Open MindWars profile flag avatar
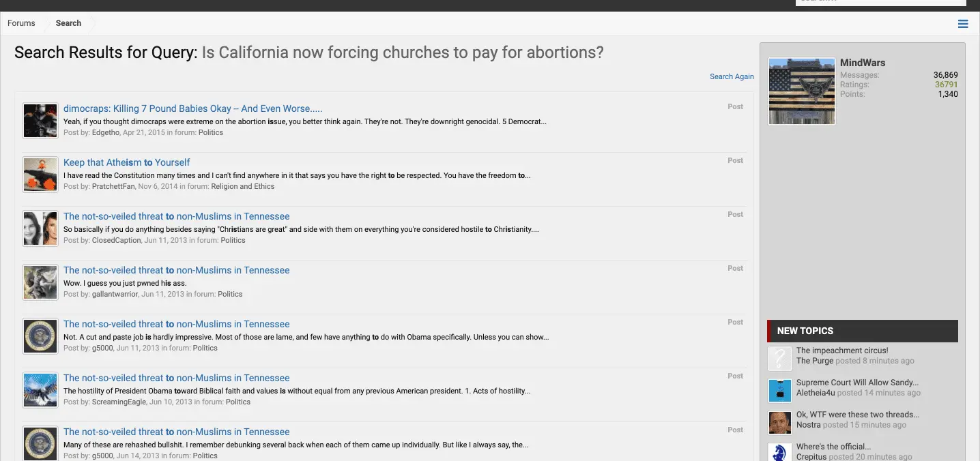Screen dimensions: 980x461 (x=801, y=91)
